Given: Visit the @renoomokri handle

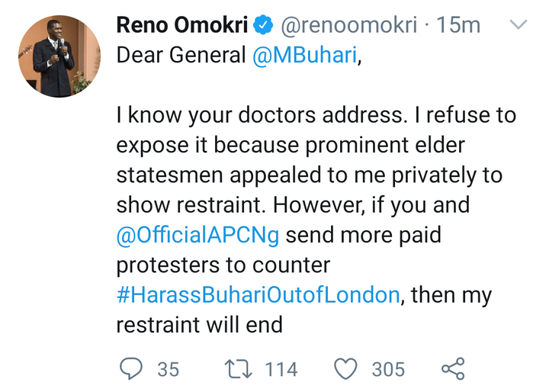Looking at the screenshot, I should [348, 25].
